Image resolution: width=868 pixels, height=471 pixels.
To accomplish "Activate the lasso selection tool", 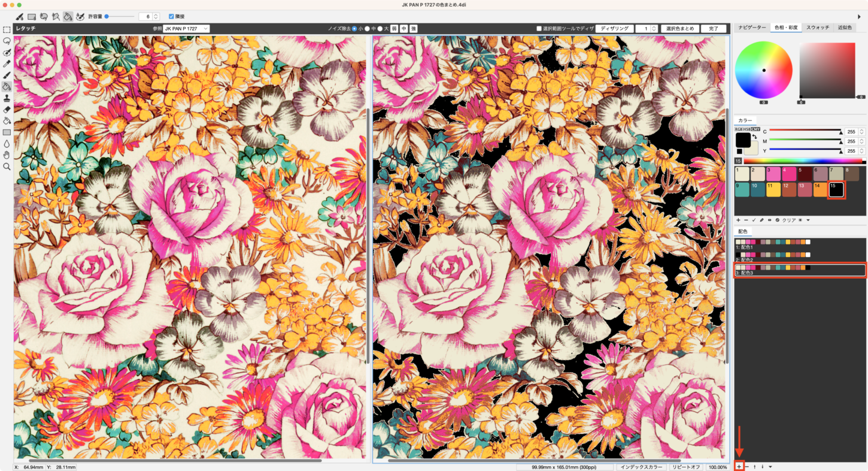I will (7, 41).
